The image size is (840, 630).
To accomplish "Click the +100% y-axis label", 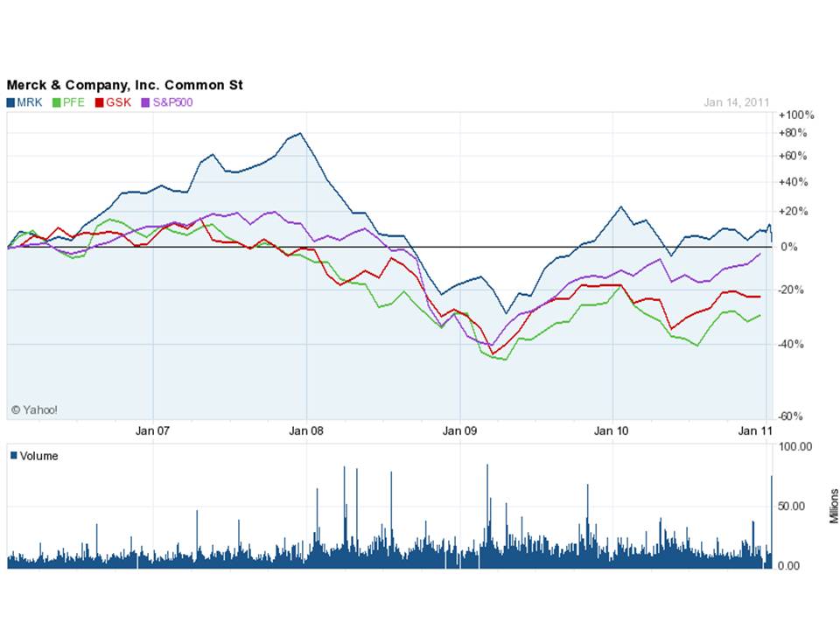I will pos(795,115).
